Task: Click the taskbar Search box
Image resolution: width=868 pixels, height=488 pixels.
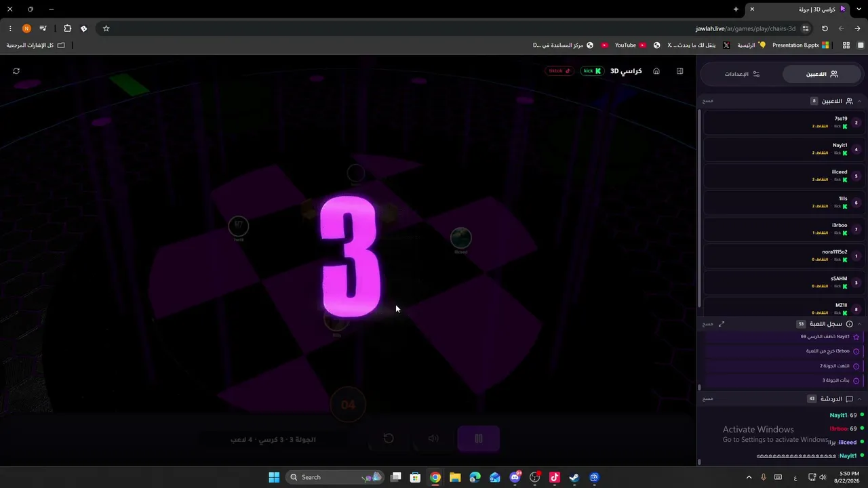Action: (336, 477)
